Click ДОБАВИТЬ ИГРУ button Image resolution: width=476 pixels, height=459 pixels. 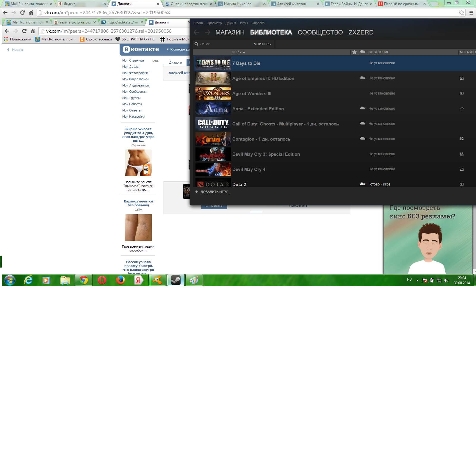pyautogui.click(x=213, y=192)
